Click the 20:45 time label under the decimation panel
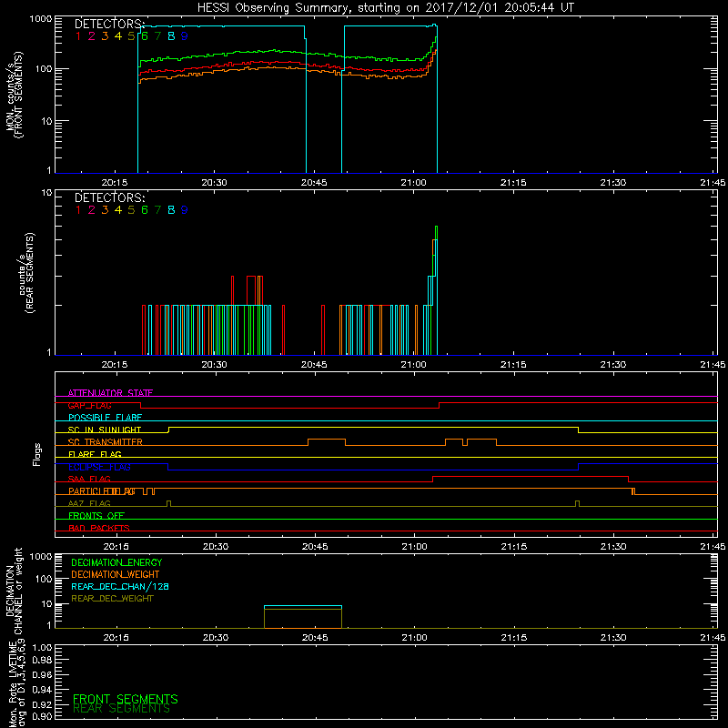The image size is (728, 728). tap(315, 638)
